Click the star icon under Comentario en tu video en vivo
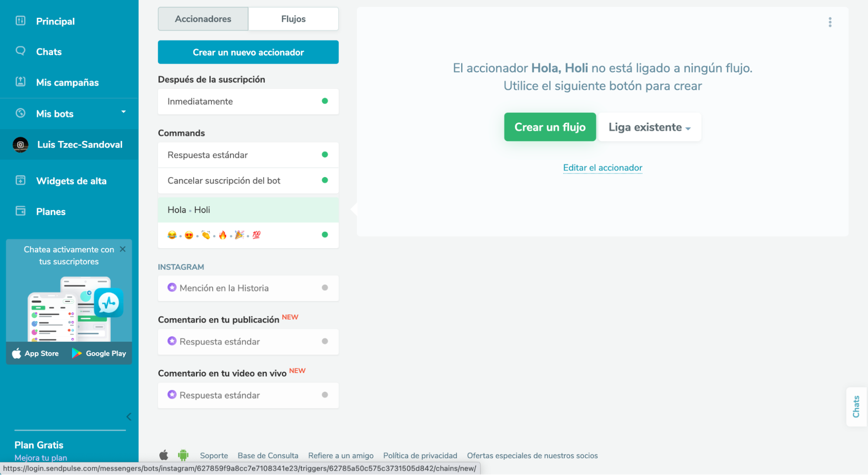The height and width of the screenshot is (475, 868). [x=172, y=394]
